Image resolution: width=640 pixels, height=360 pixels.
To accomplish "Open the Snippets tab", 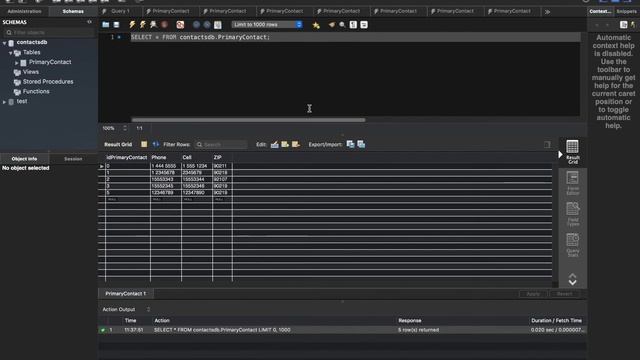I will click(x=627, y=11).
